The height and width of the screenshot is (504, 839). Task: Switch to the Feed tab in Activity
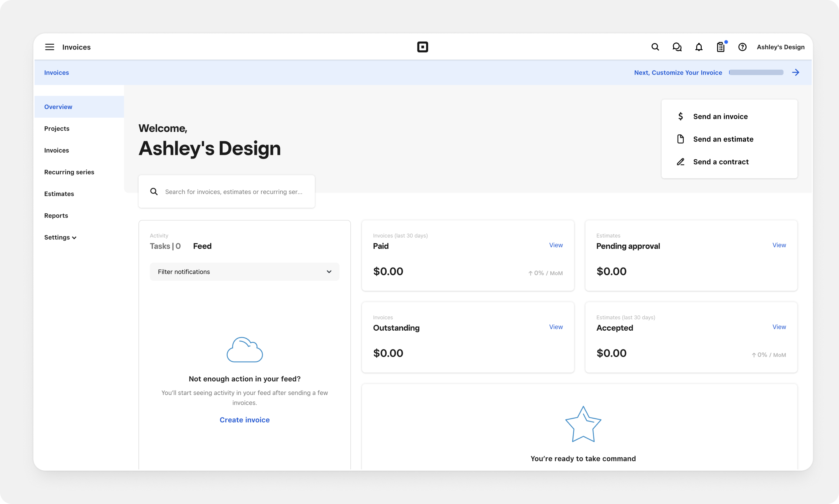202,246
